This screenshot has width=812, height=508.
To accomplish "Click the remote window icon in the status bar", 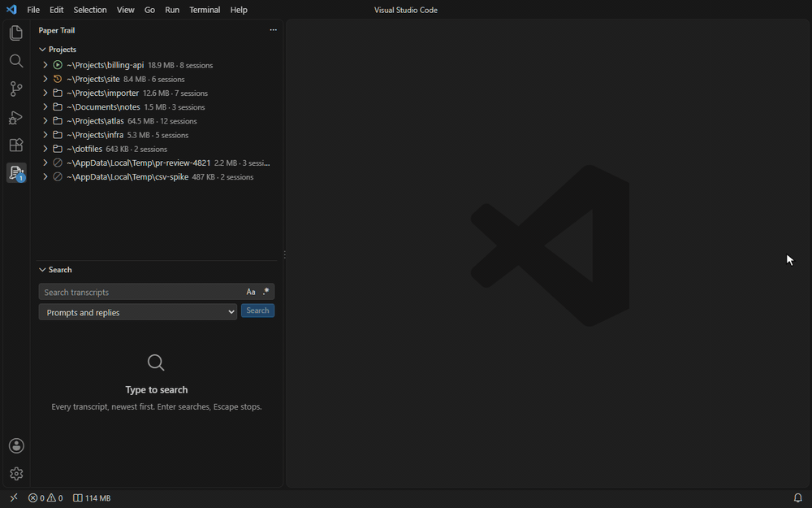I will [x=14, y=498].
